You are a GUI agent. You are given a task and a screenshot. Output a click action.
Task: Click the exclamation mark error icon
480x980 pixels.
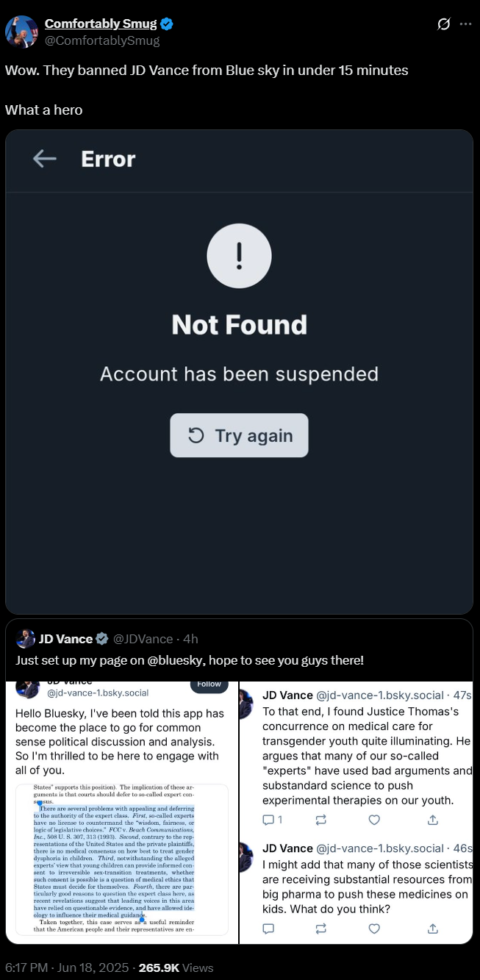pyautogui.click(x=239, y=256)
